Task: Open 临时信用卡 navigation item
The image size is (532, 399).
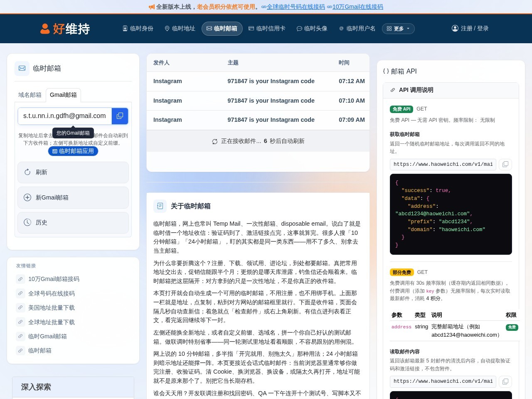Action: [x=267, y=29]
